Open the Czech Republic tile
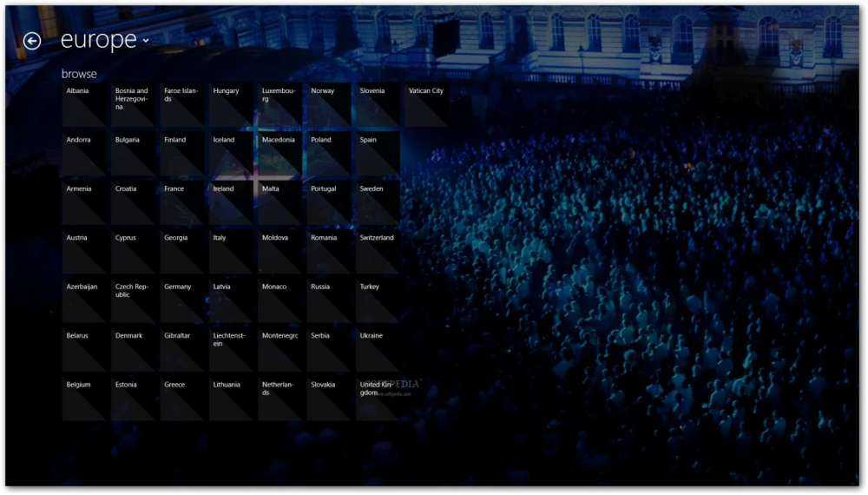Image resolution: width=868 pixels, height=495 pixels. tap(133, 301)
